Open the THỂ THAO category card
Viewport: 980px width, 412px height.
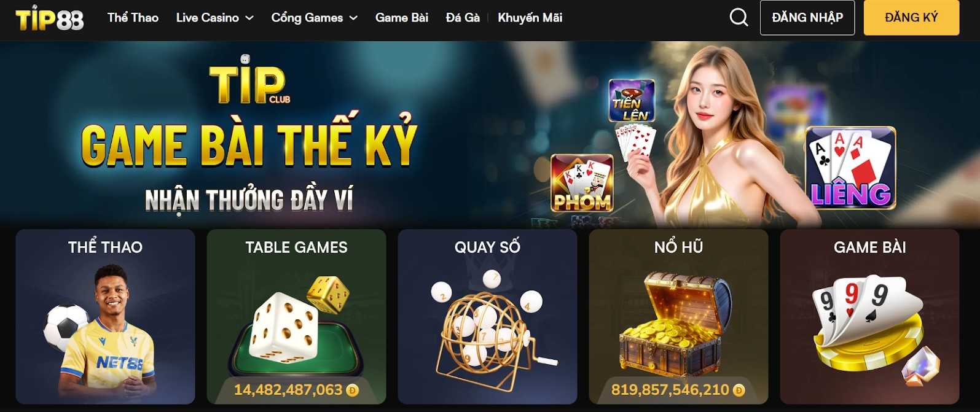(105, 317)
